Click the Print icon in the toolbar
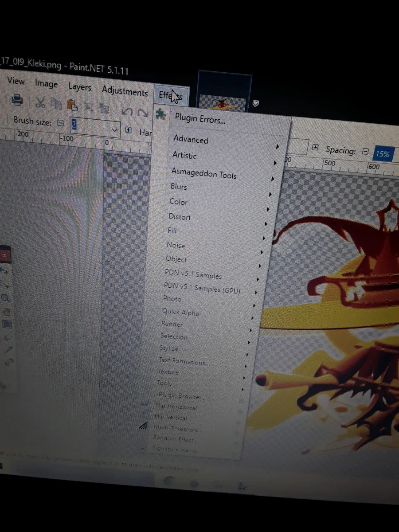The height and width of the screenshot is (532, 399). pyautogui.click(x=17, y=100)
